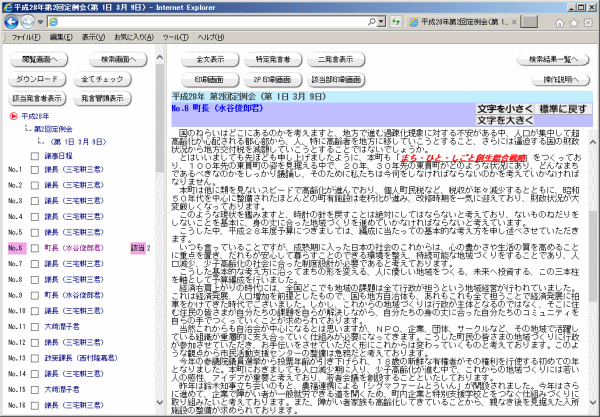
Task: Click the ダウンロード button
Action: click(x=37, y=79)
